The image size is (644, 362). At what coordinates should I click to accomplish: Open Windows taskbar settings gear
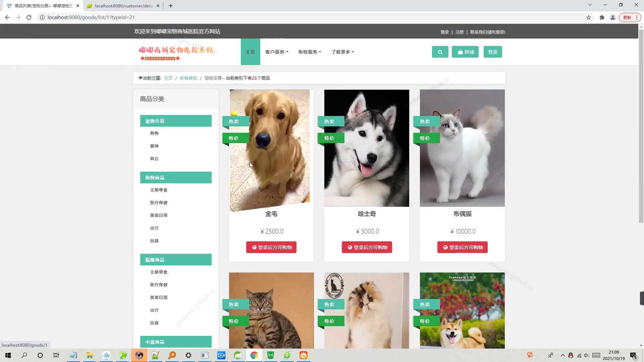189,355
